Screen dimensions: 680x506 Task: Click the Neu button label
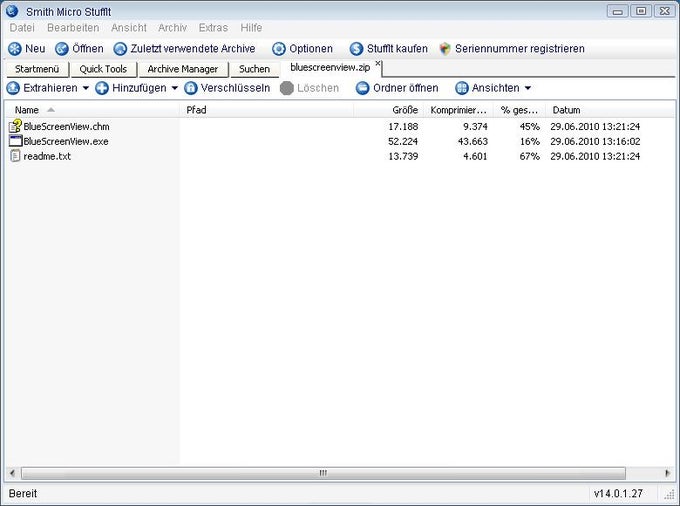tap(35, 49)
